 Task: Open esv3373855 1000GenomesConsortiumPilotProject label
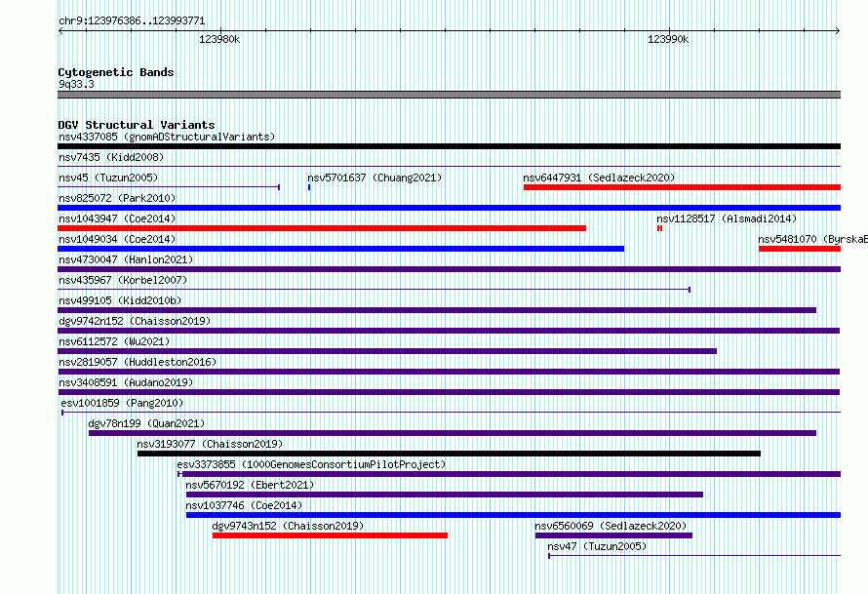(x=311, y=464)
